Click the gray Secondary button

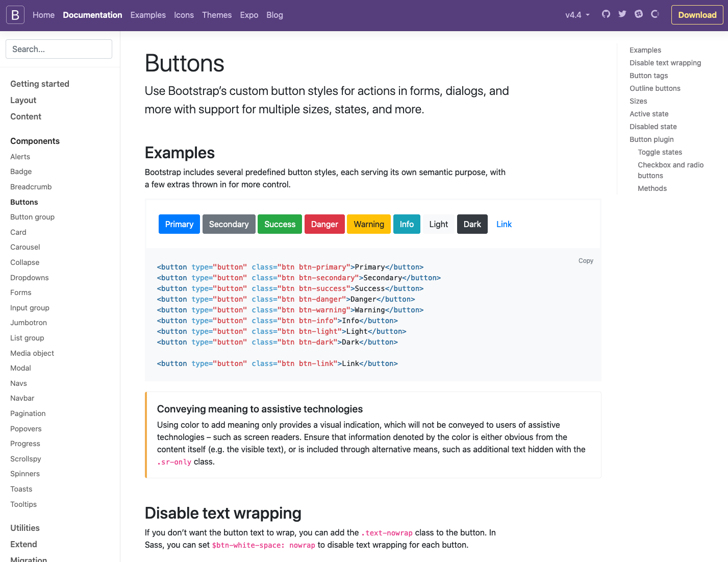tap(229, 224)
